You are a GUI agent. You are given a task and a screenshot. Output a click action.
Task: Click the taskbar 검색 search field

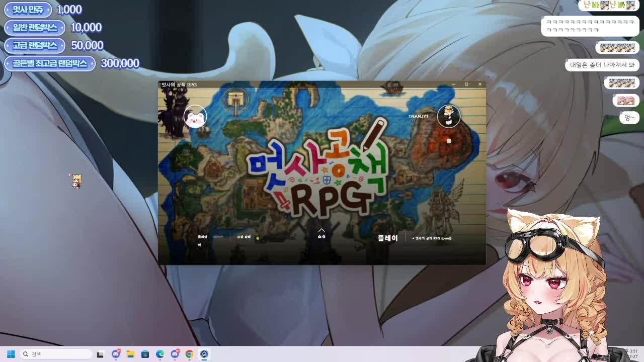click(55, 354)
